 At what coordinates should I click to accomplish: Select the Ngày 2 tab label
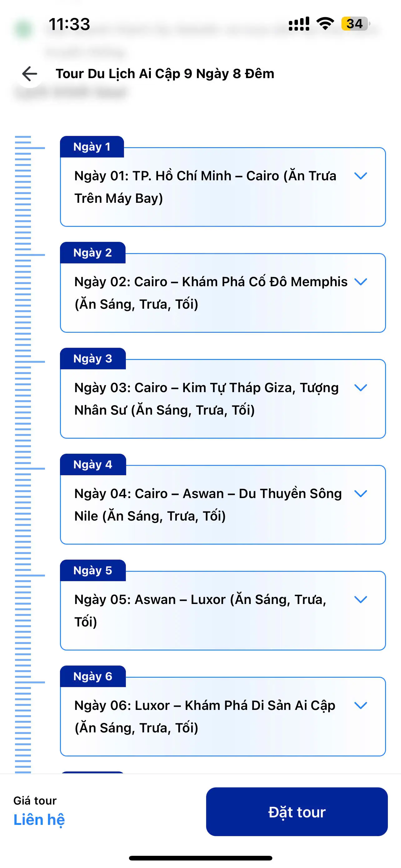(x=92, y=253)
